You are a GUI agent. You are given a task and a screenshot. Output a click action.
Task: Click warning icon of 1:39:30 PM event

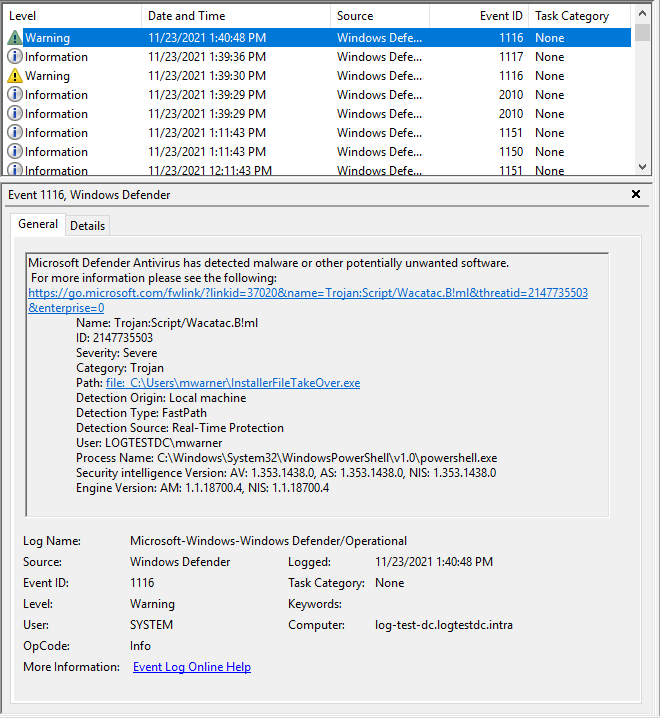(x=15, y=76)
